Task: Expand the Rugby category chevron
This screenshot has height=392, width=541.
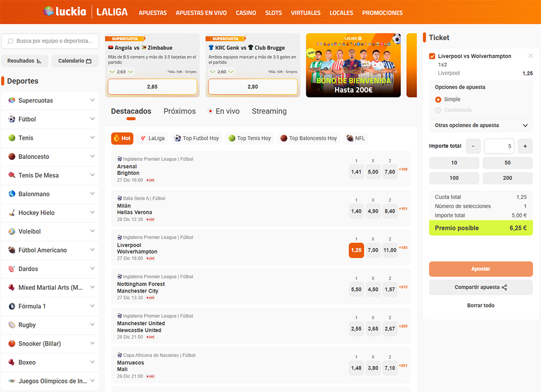Action: pos(93,324)
